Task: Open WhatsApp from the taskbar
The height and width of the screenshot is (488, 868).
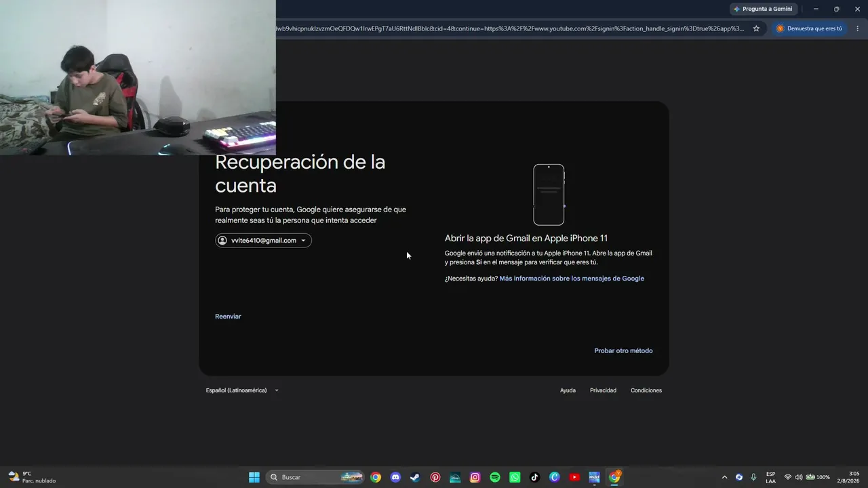Action: [x=515, y=477]
